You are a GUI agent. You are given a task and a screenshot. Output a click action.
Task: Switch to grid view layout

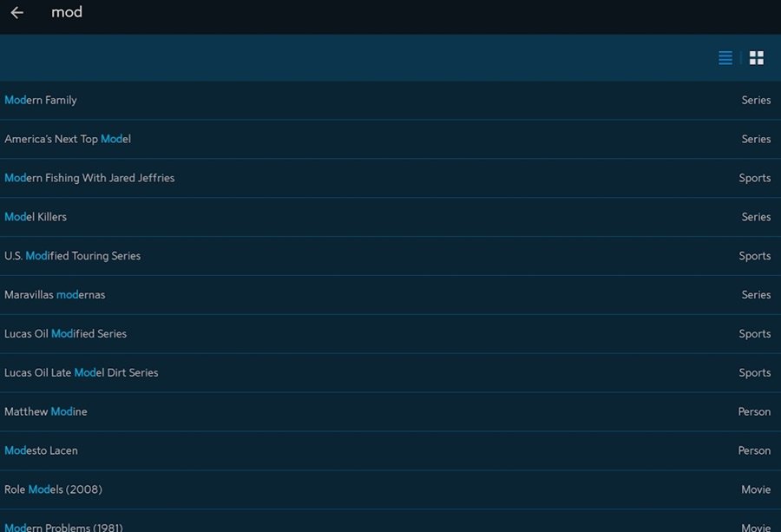click(757, 58)
